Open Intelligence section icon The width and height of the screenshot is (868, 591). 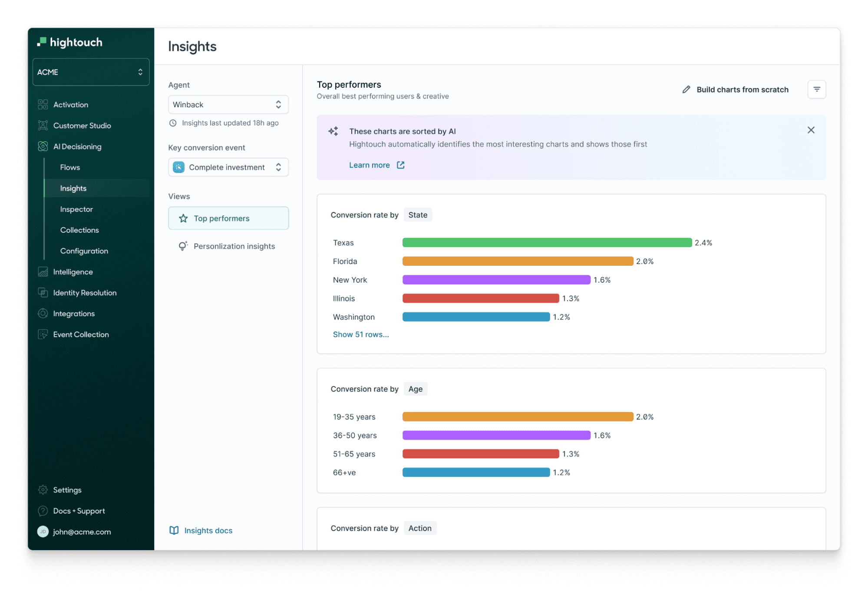click(x=43, y=272)
